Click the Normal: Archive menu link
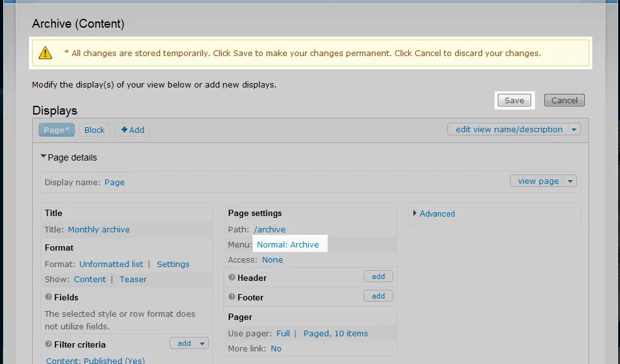This screenshot has height=364, width=620. coord(289,244)
